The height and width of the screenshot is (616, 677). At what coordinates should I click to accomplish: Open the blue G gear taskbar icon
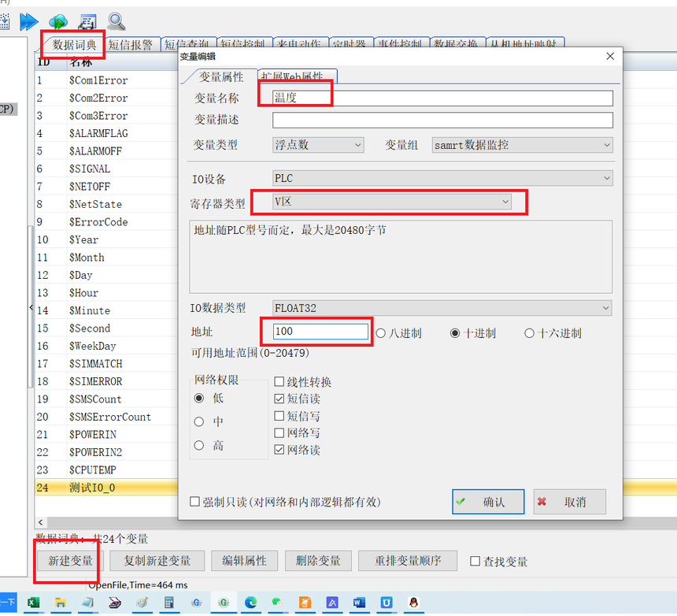coord(197,602)
